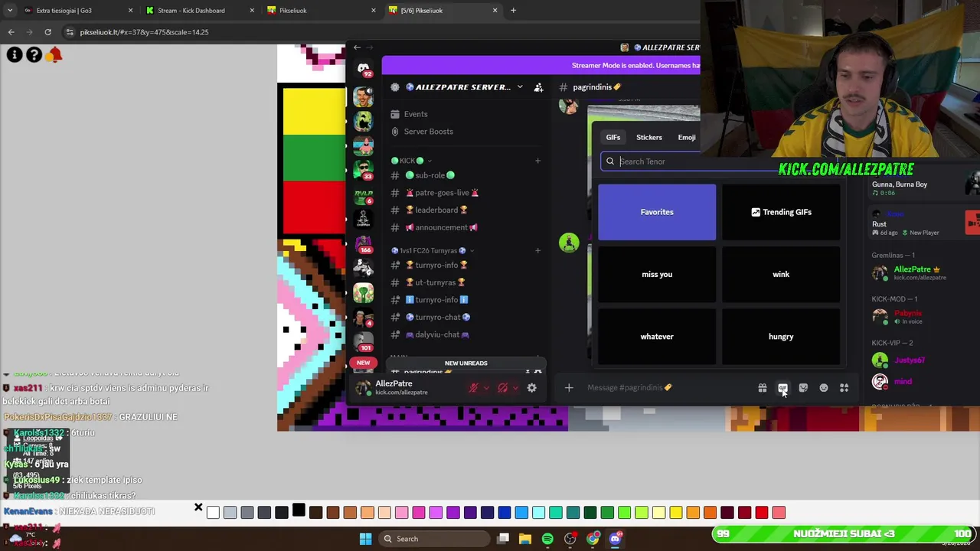Open File Explorer from the taskbar
980x551 pixels.
tap(525, 539)
